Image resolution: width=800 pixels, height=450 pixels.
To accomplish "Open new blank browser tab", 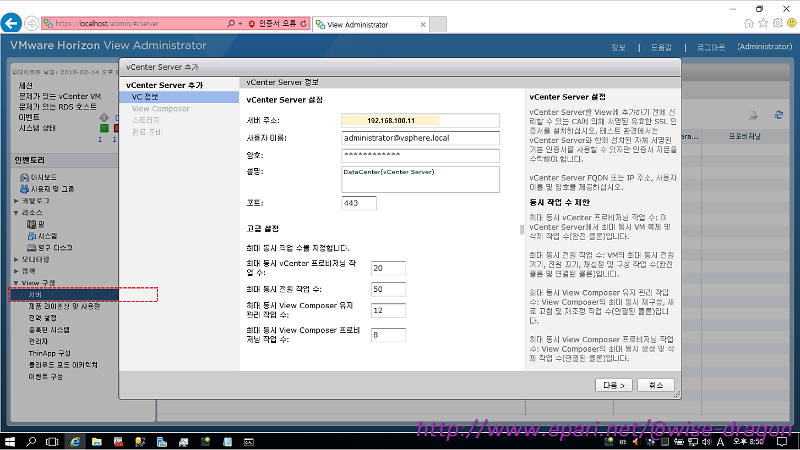I will tap(438, 24).
